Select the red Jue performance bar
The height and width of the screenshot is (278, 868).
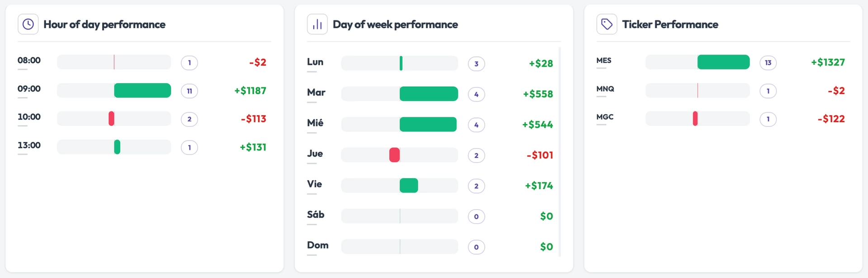coord(395,155)
